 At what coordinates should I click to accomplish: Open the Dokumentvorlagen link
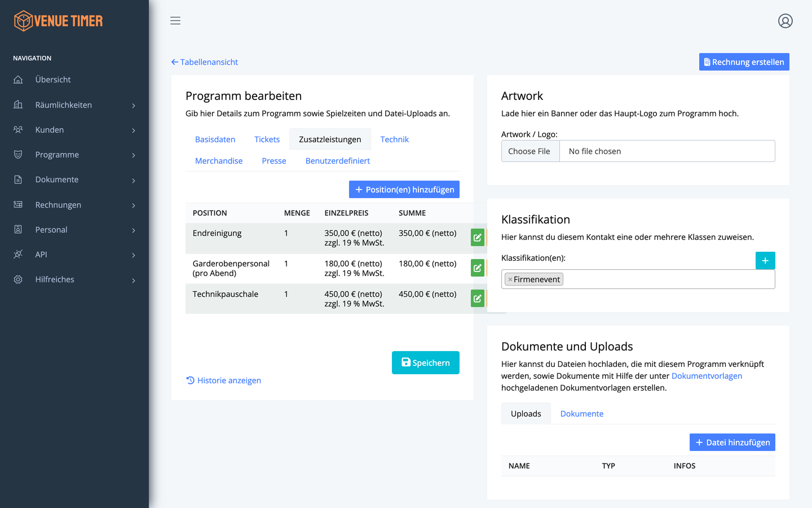tap(707, 376)
